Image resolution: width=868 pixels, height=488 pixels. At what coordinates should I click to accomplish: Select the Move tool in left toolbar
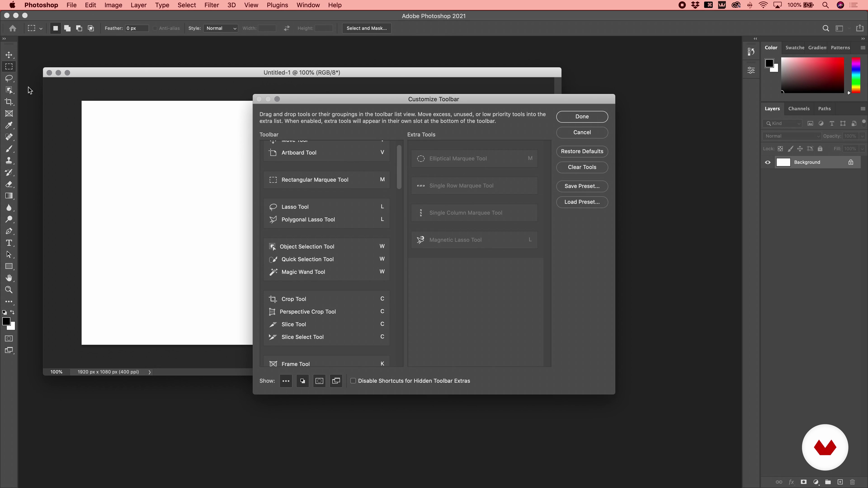point(9,54)
